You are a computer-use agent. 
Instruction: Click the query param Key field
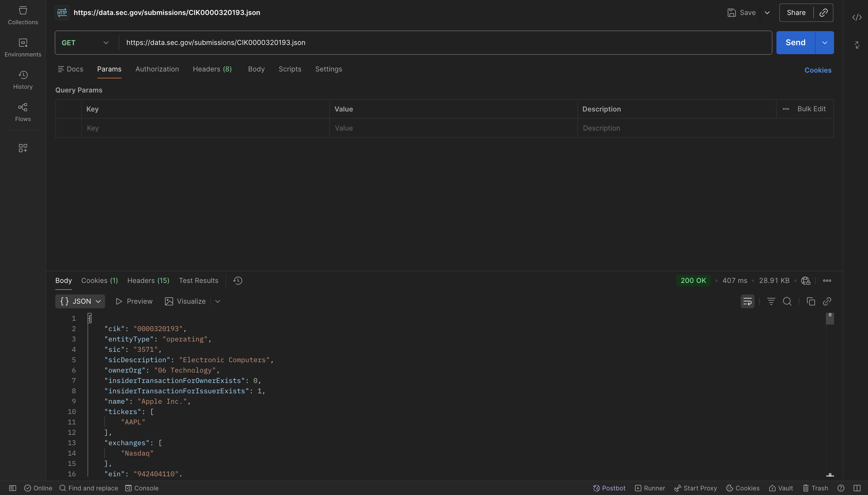205,128
